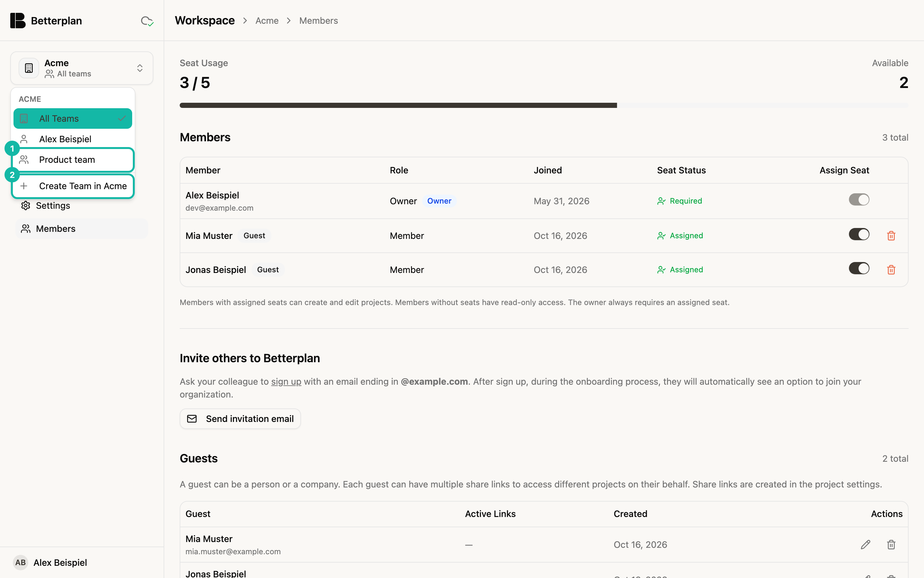
Task: Click Workspace breadcrumb heading
Action: pyautogui.click(x=205, y=21)
